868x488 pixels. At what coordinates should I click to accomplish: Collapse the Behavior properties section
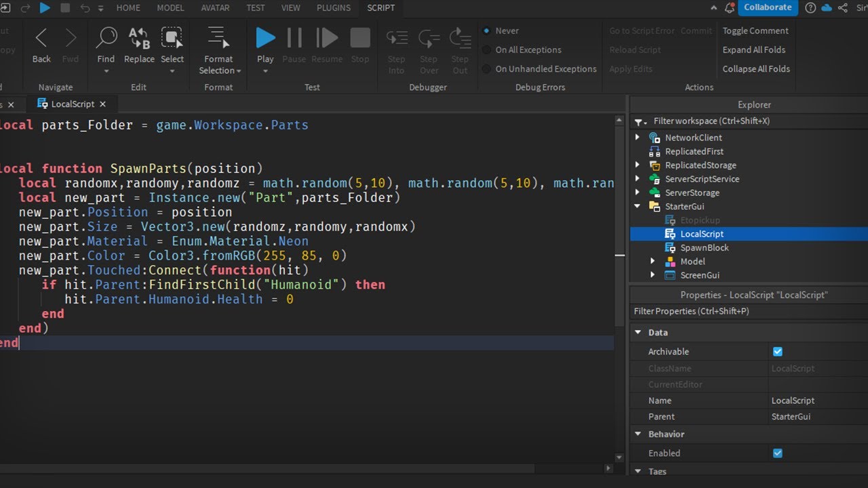638,434
